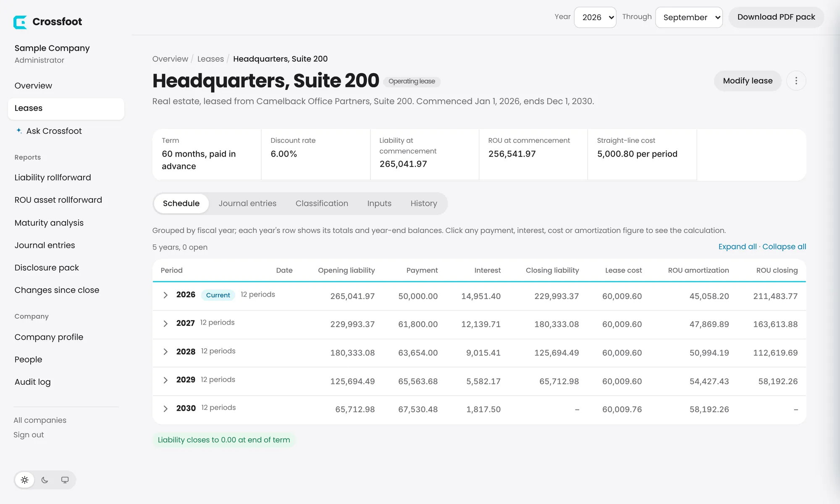Open sidebar Journal entries report

click(45, 245)
